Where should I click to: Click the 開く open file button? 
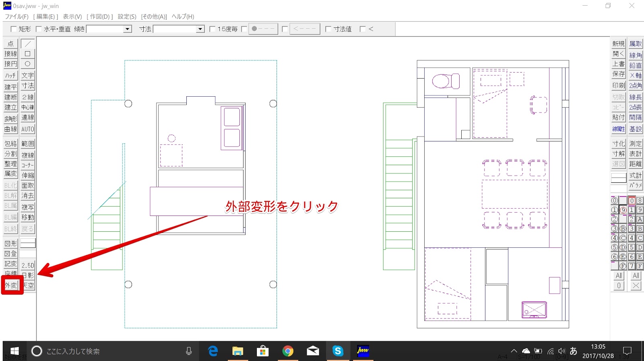[x=619, y=54]
